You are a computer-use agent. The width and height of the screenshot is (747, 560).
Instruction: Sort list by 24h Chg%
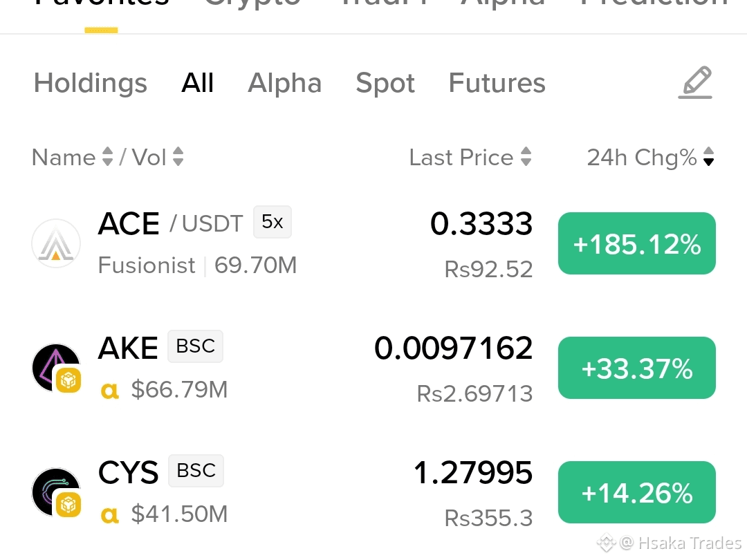(x=650, y=157)
